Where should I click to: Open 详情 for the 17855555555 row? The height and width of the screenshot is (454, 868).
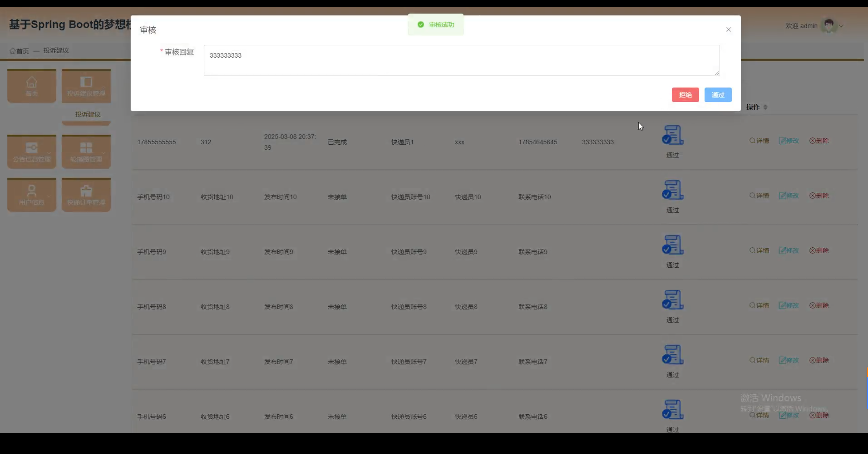(759, 141)
